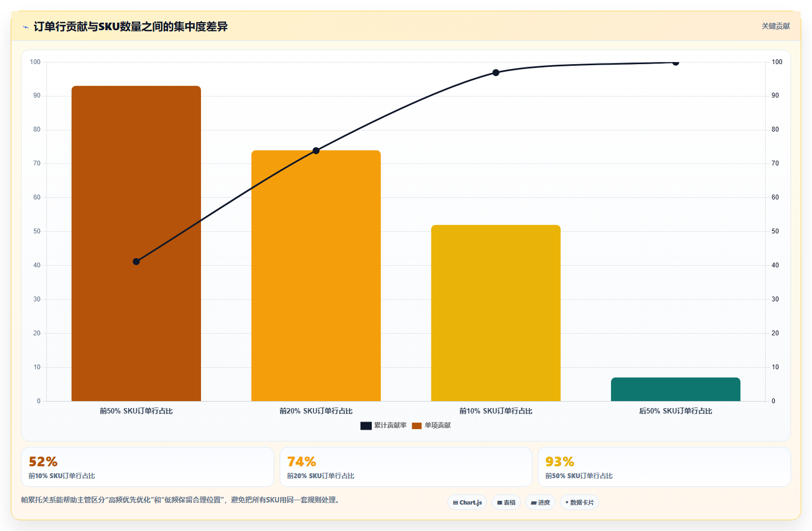This screenshot has width=812, height=531.
Task: Click the axis label 前50% SKU订单行占比
Action: [136, 411]
